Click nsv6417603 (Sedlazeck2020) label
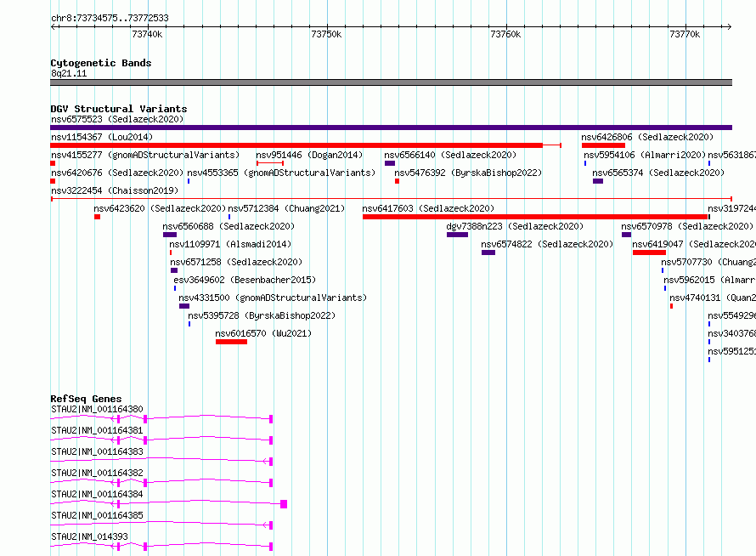The image size is (756, 556). (x=428, y=208)
